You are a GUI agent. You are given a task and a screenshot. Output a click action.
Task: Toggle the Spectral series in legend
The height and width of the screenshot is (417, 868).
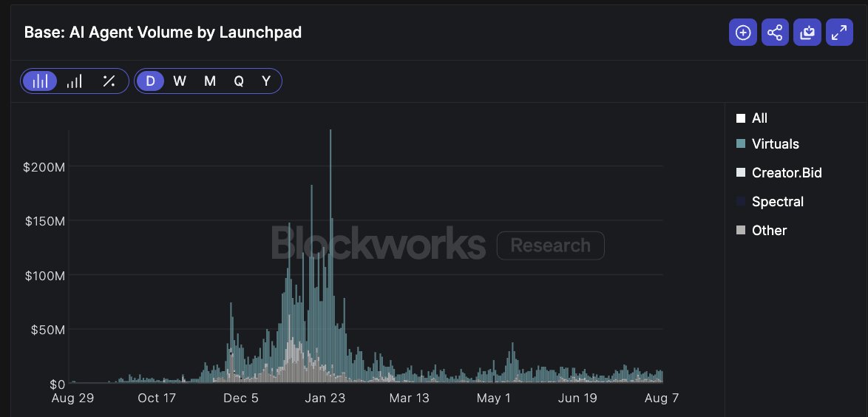770,202
